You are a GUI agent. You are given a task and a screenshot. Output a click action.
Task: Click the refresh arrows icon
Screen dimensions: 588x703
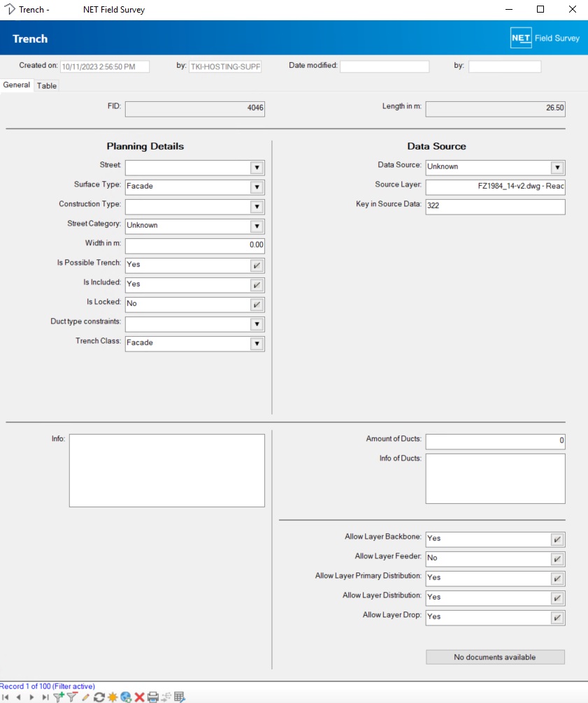click(x=99, y=697)
